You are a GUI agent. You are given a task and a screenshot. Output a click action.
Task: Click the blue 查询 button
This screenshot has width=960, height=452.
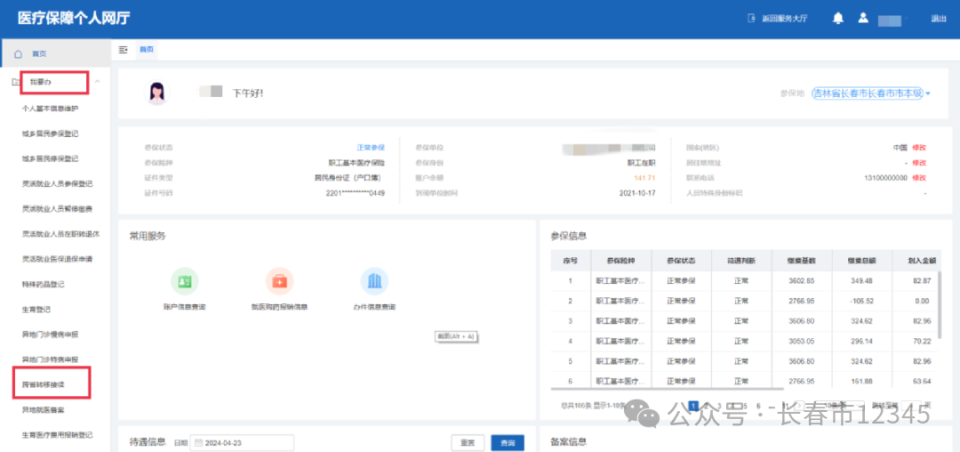click(508, 443)
